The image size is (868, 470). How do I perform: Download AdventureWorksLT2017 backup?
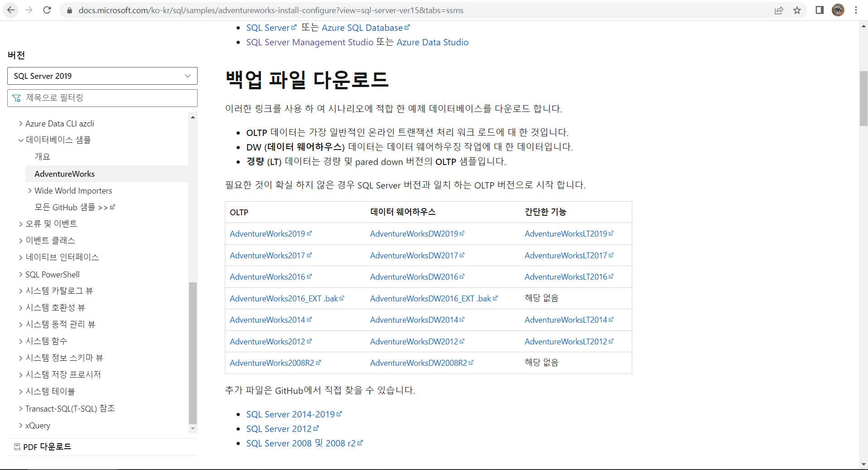(569, 255)
